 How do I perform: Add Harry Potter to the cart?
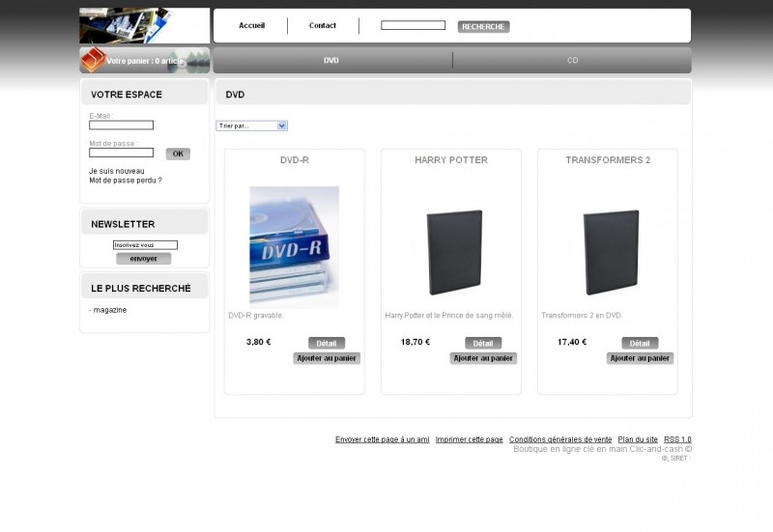pyautogui.click(x=483, y=358)
